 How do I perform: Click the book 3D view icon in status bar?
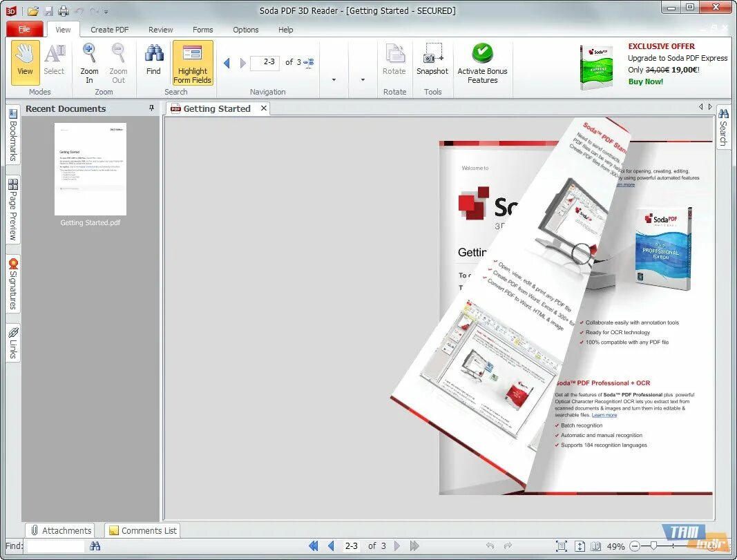coord(596,546)
